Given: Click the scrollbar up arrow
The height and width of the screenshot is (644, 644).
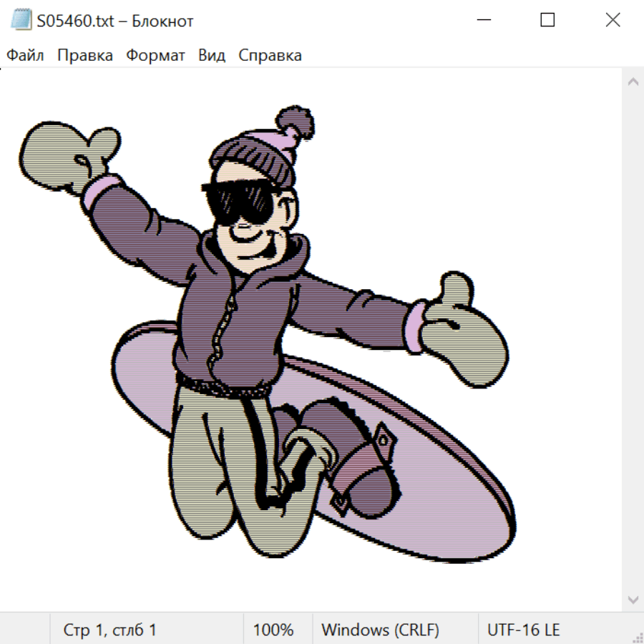Looking at the screenshot, I should [x=633, y=82].
